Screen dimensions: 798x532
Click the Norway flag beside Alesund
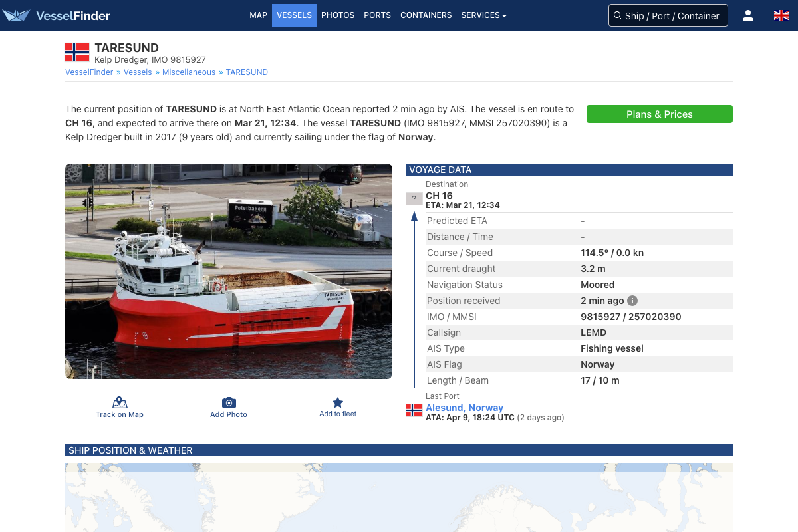click(414, 410)
